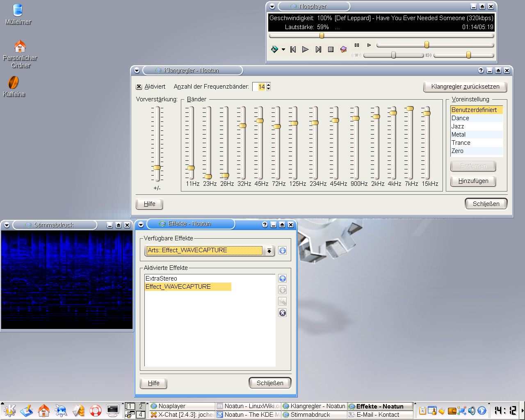The image size is (525, 420).
Task: Add the selected available effect using arrow
Action: point(283,251)
